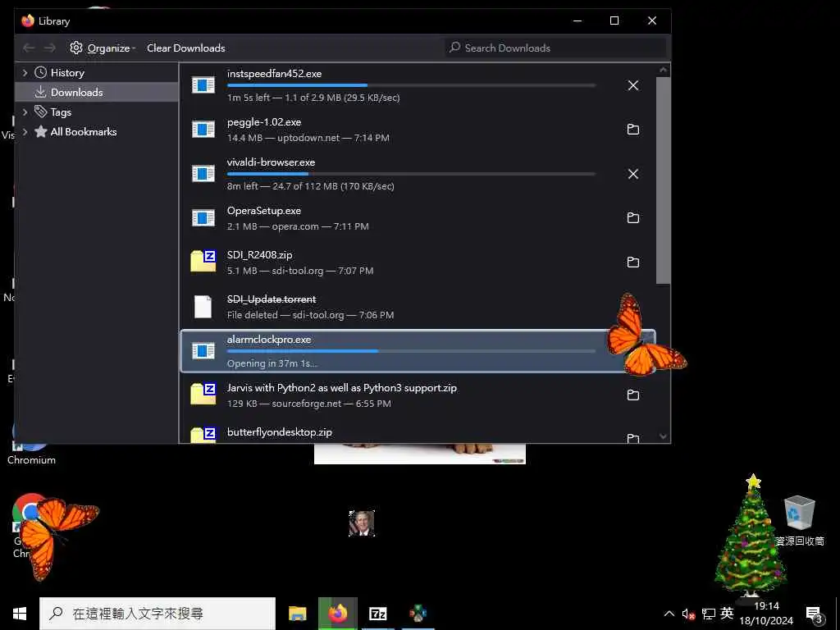Select History in the sidebar

(x=67, y=73)
